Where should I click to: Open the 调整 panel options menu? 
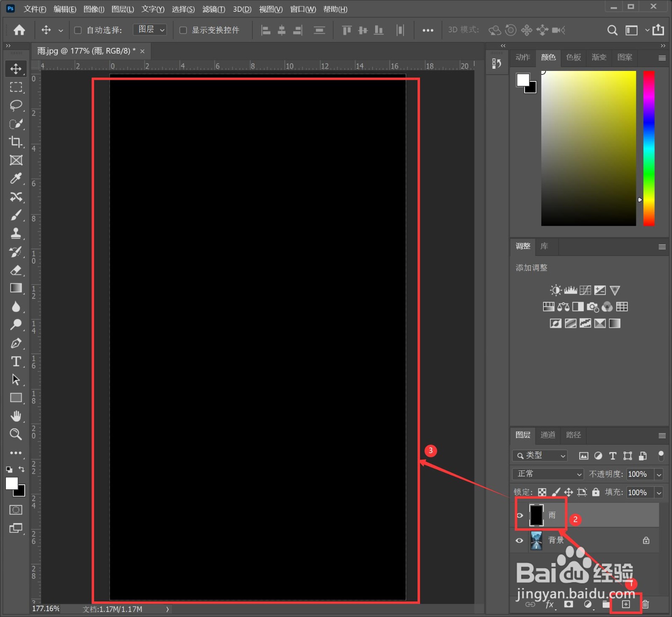pos(662,247)
